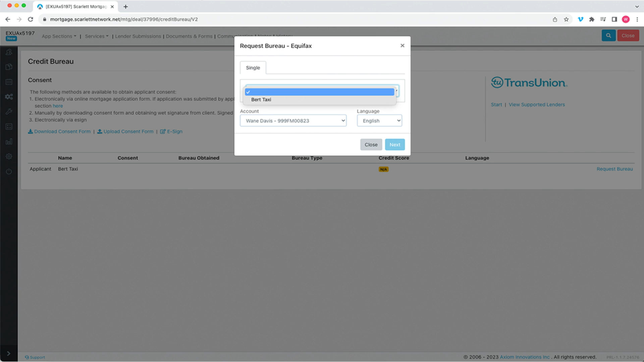Open the browser three-dot menu
This screenshot has height=362, width=644.
(637, 19)
